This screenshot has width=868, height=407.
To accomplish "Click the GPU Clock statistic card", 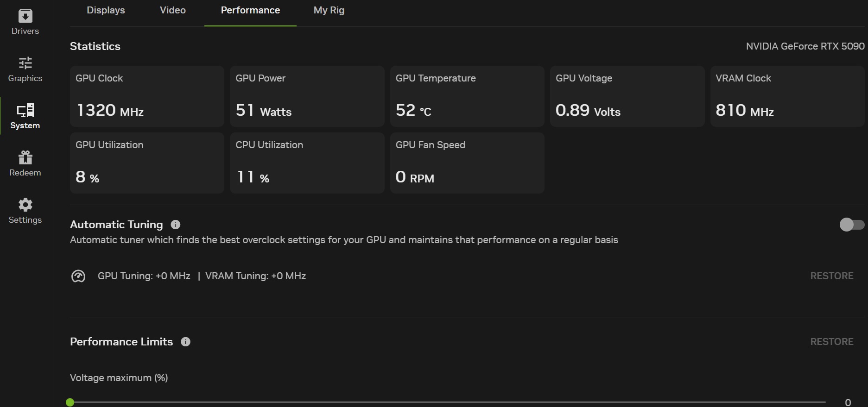I will point(147,96).
